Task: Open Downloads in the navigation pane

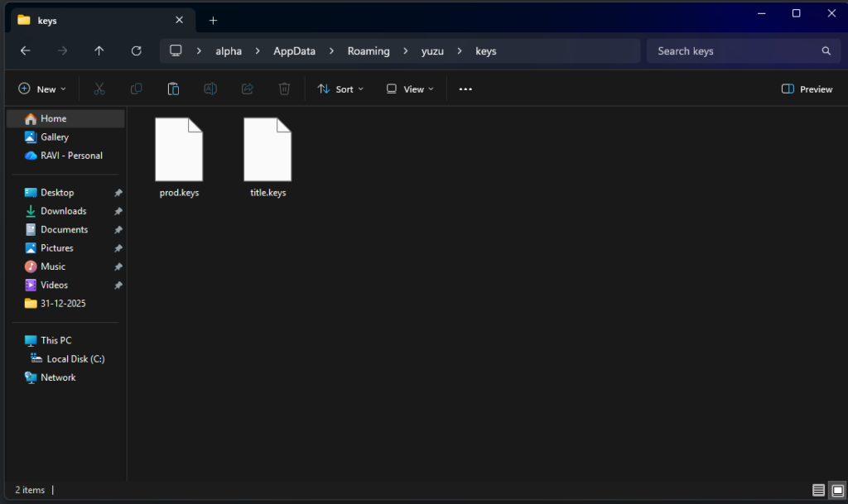Action: point(64,211)
